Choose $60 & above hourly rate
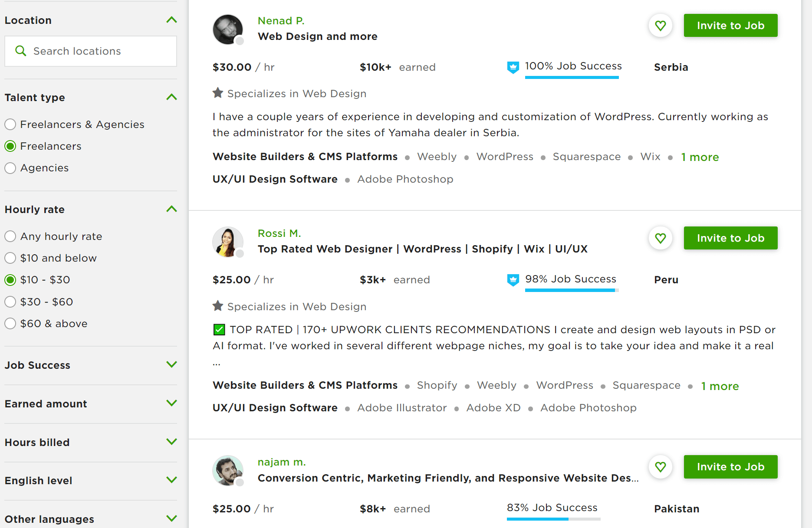Viewport: 812px width, 528px height. (x=10, y=323)
